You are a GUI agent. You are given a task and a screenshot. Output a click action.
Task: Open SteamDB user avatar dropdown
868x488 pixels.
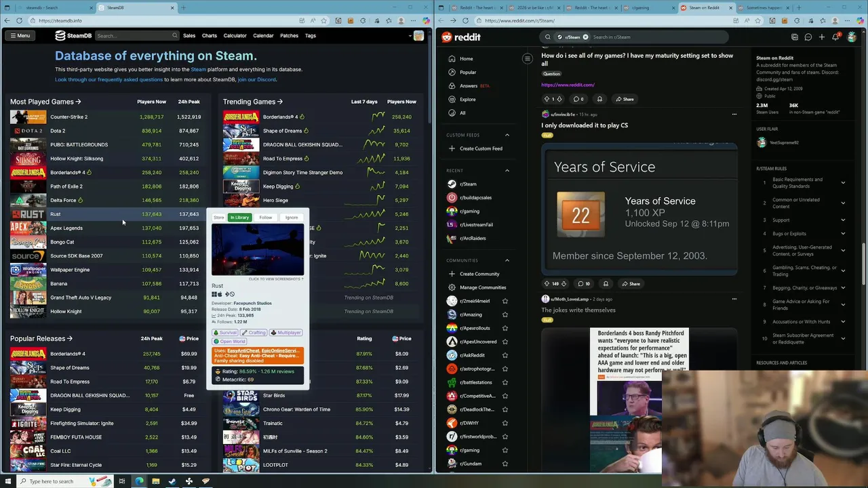pyautogui.click(x=418, y=35)
